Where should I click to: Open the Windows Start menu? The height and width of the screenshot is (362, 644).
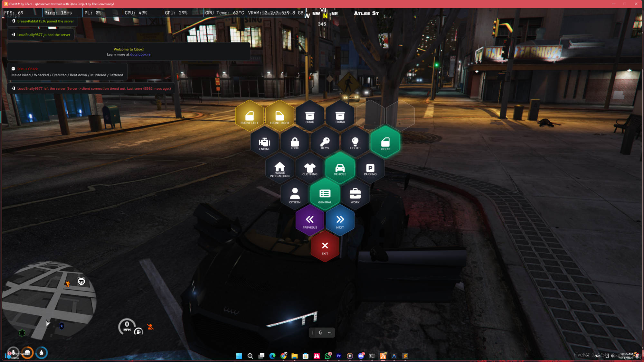(x=239, y=356)
